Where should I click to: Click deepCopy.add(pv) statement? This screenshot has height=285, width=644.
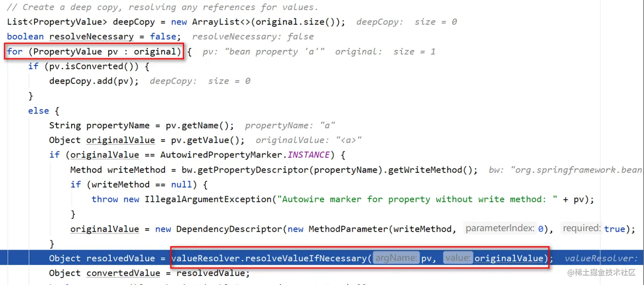point(94,81)
